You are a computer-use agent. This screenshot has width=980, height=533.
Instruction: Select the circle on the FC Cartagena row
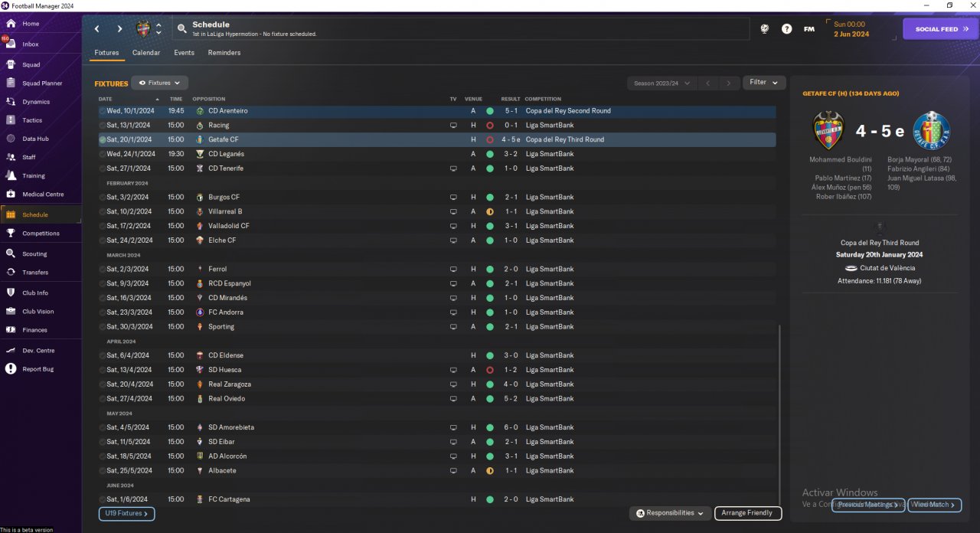pyautogui.click(x=103, y=499)
